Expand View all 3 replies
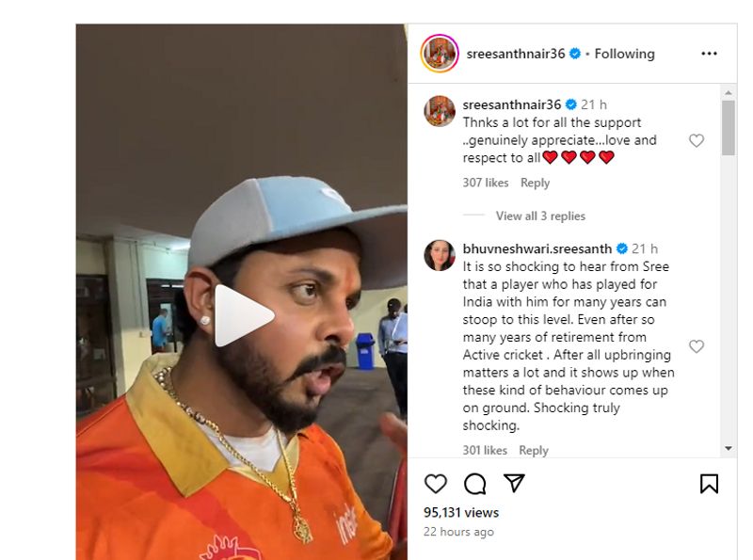This screenshot has height=560, width=753. point(540,216)
